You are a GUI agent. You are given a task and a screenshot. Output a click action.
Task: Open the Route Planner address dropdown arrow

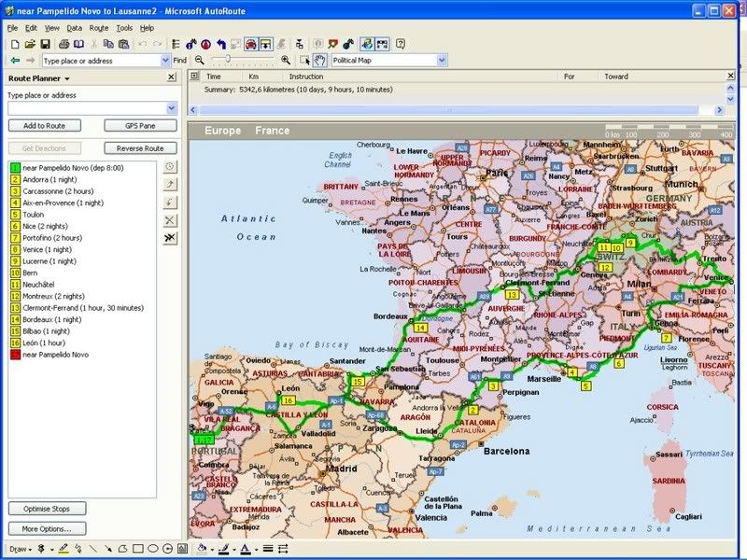click(x=172, y=108)
